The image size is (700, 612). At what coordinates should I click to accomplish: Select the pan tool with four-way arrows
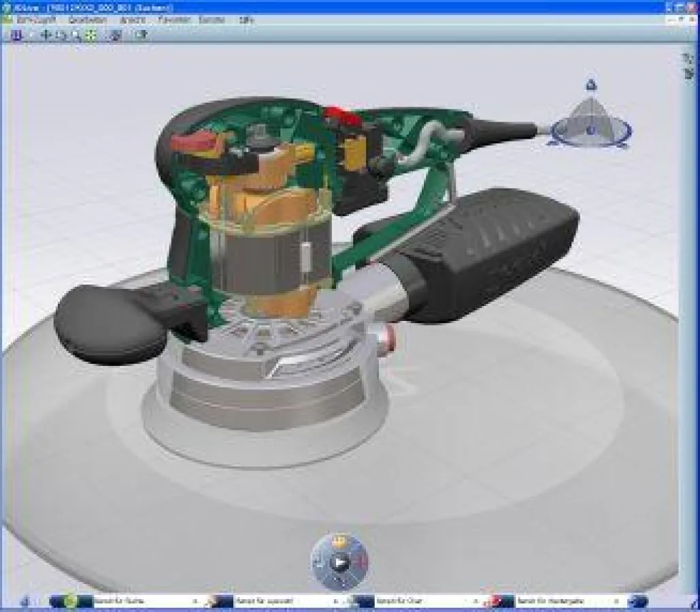coord(46,35)
